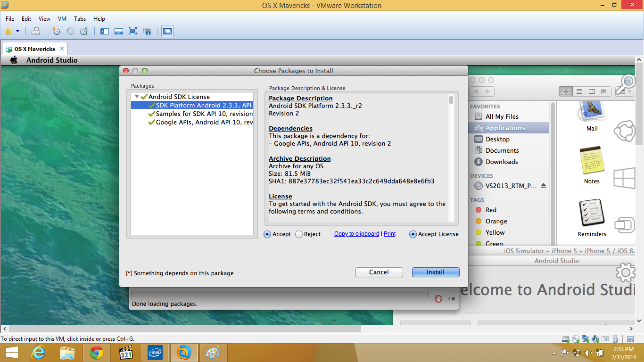The image size is (644, 362).
Task: Toggle the thumbnail bar in VMware toolbar
Action: [119, 31]
